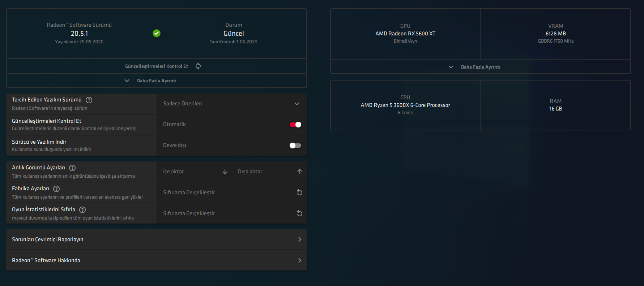644x286 pixels.
Task: Open help for Oyun İstatistiklerini Sıfırla
Action: [x=82, y=210]
